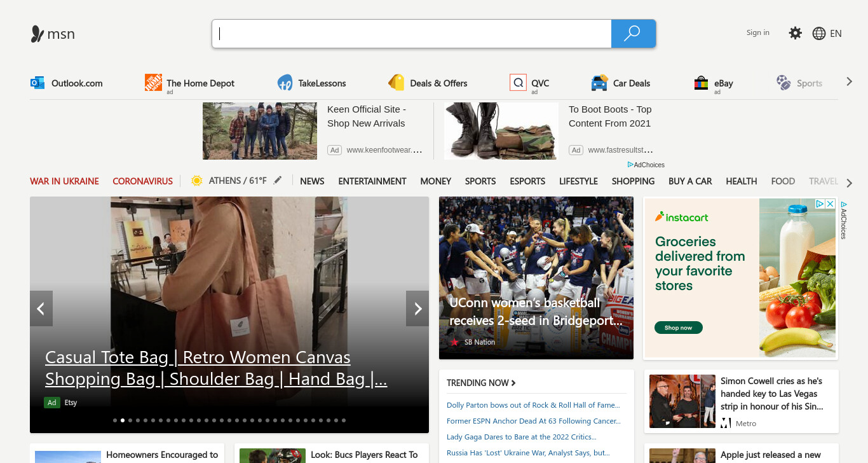Image resolution: width=868 pixels, height=463 pixels.
Task: Select the second carousel dot indicator
Action: click(123, 420)
